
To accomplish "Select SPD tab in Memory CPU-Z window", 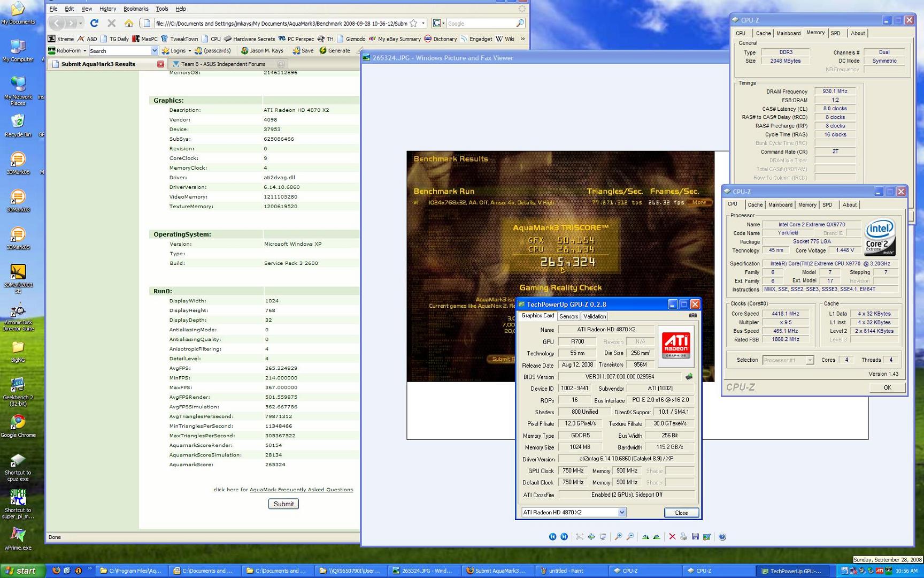I will [835, 33].
